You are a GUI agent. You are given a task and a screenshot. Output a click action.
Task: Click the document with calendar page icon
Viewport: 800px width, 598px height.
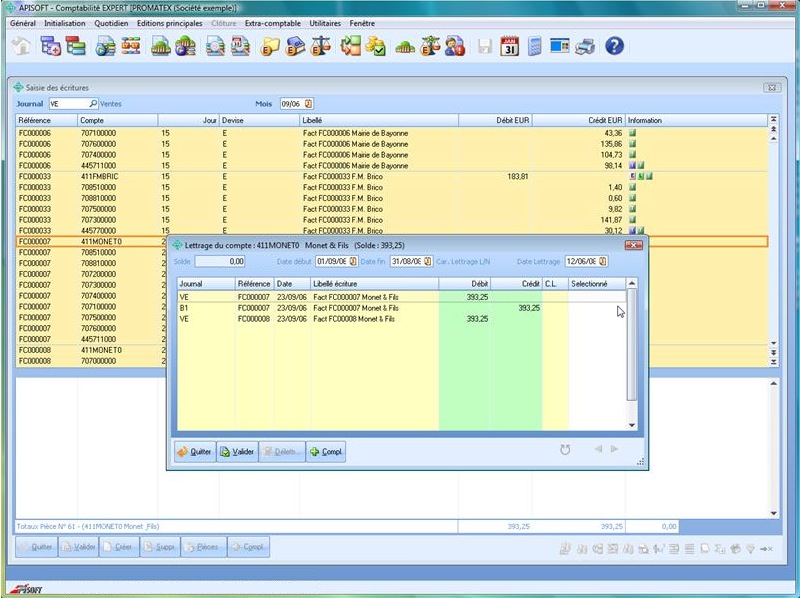pyautogui.click(x=240, y=46)
